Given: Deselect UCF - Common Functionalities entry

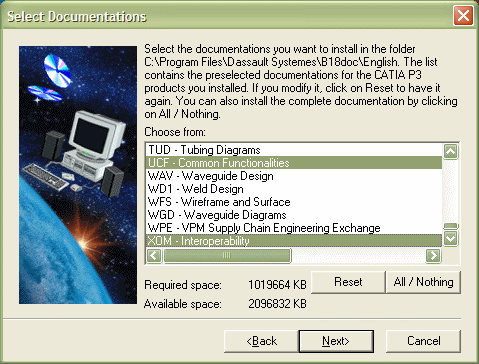Looking at the screenshot, I should coord(294,163).
